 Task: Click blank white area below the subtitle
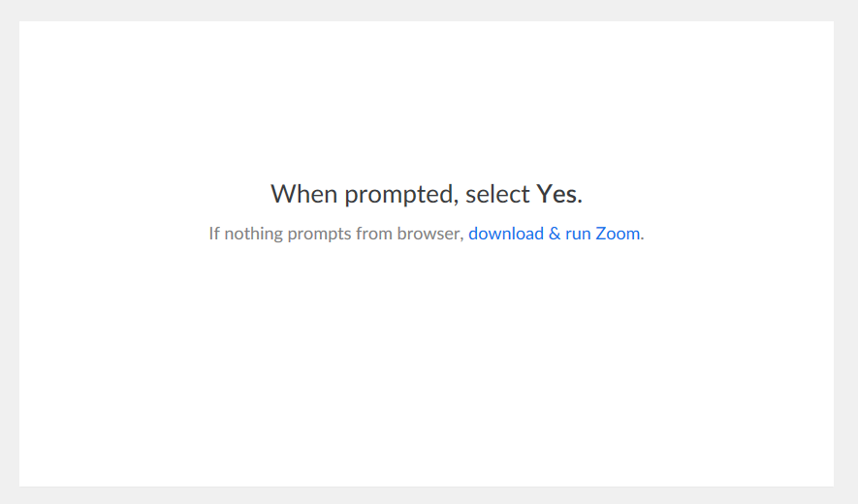427,362
